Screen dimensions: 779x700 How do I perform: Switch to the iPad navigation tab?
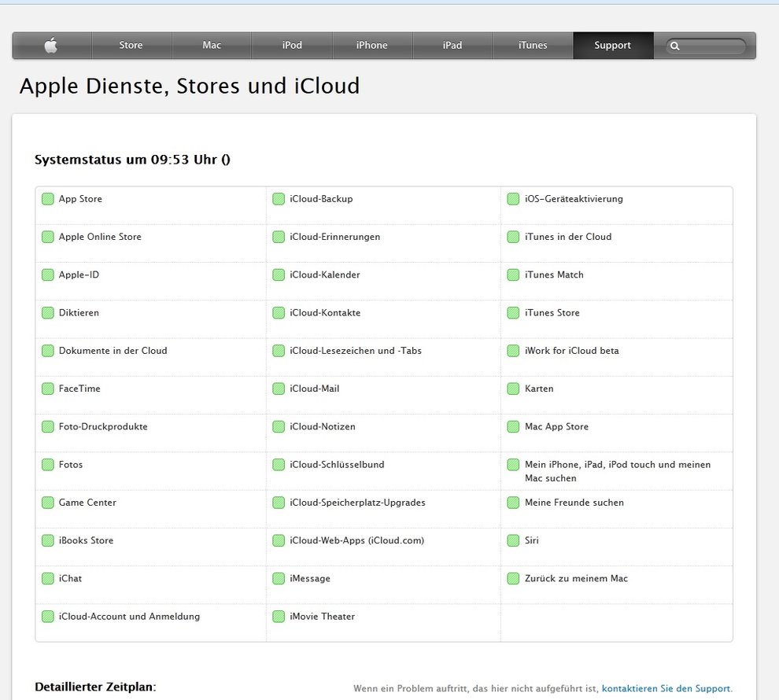click(x=452, y=46)
